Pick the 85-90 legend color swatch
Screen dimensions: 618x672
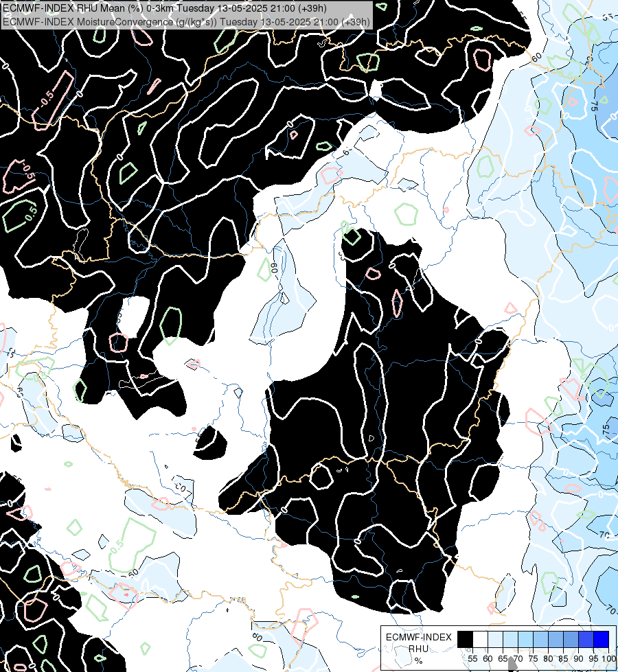pos(571,639)
